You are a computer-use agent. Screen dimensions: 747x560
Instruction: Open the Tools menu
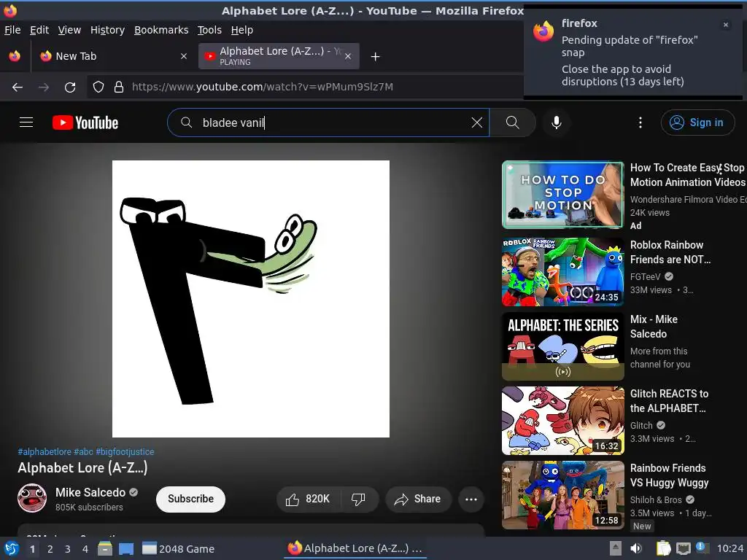point(209,30)
